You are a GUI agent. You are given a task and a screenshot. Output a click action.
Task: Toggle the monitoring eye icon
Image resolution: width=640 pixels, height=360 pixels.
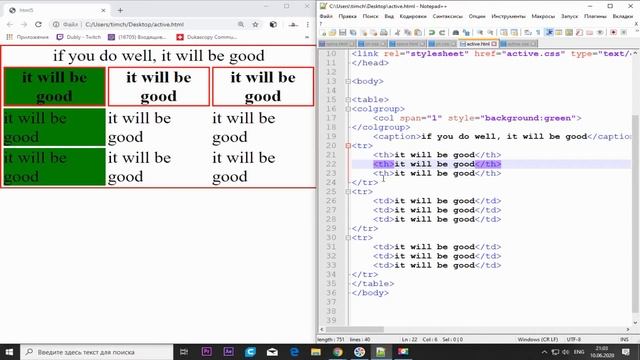599,33
